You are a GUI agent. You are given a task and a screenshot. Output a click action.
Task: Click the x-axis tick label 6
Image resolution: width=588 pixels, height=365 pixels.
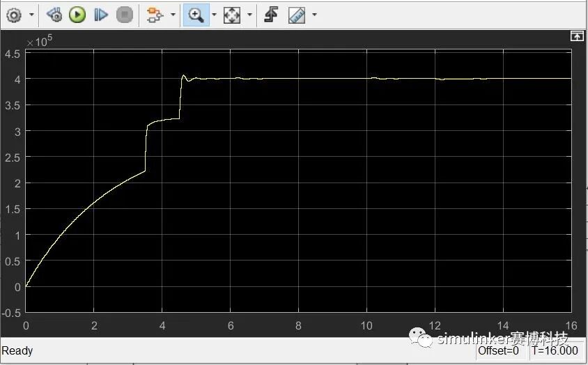(231, 325)
